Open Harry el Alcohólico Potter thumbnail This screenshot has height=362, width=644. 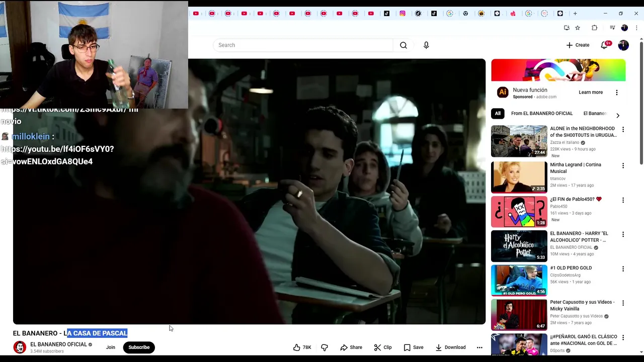(x=519, y=246)
